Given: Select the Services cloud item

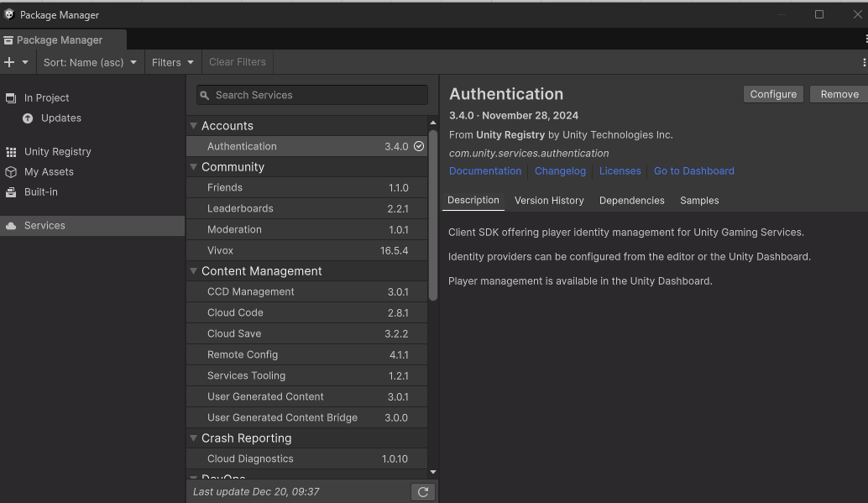Looking at the screenshot, I should point(44,226).
